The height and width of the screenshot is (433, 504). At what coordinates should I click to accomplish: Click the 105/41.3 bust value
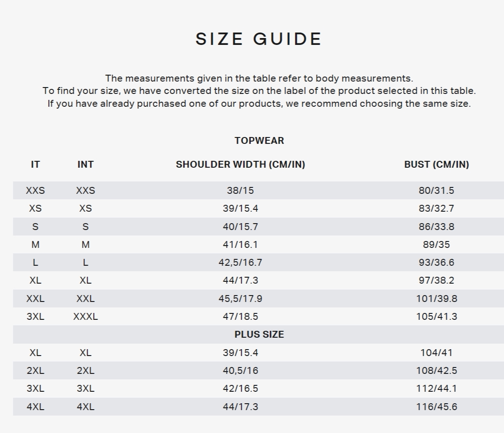click(x=437, y=317)
